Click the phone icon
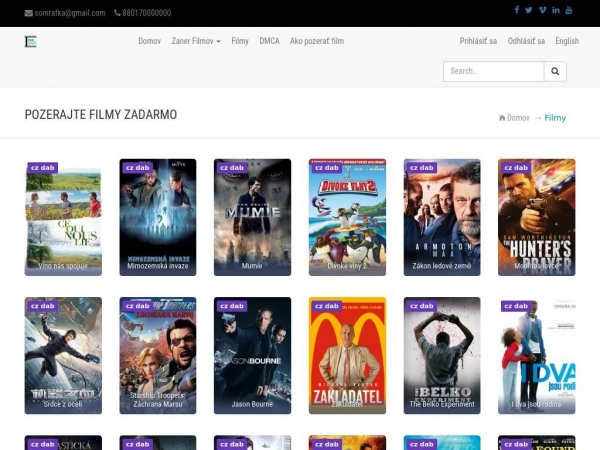600x450 pixels. pos(117,13)
